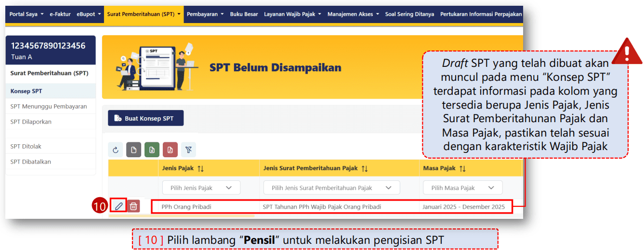Open Soal Sering Ditanya menu item

pos(409,14)
